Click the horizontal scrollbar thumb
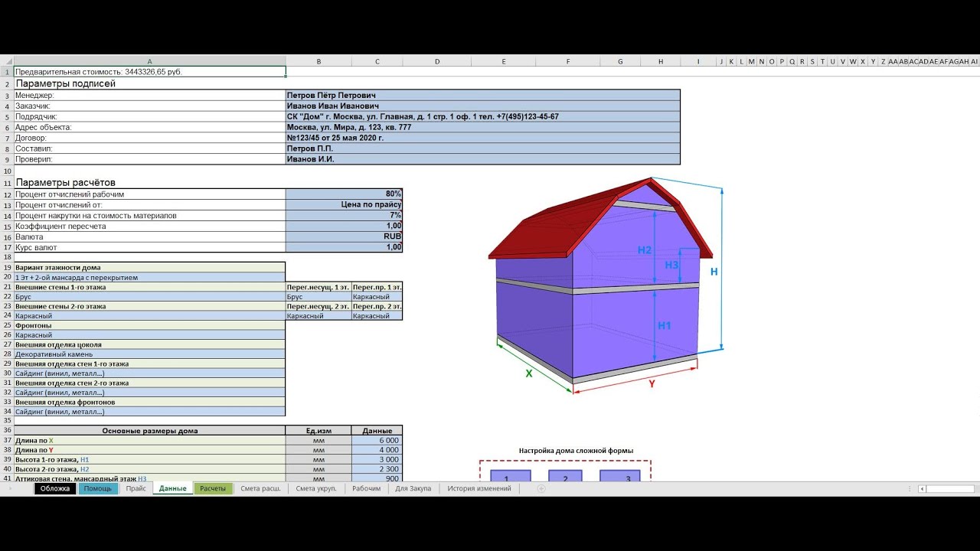 pos(949,488)
